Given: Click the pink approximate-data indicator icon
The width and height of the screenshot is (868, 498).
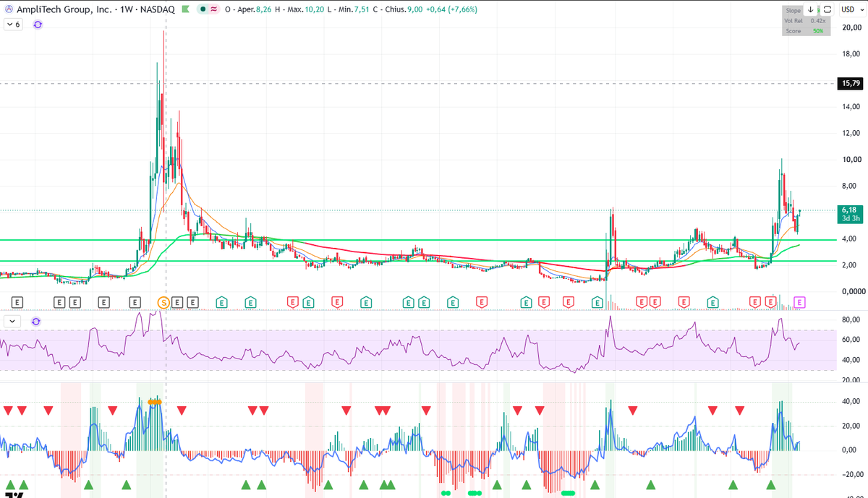Looking at the screenshot, I should [x=214, y=9].
